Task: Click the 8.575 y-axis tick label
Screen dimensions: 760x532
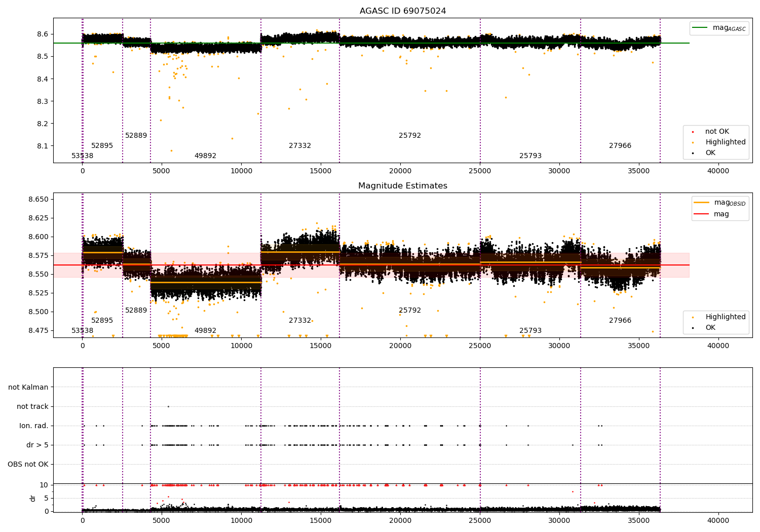Action: 39,256
